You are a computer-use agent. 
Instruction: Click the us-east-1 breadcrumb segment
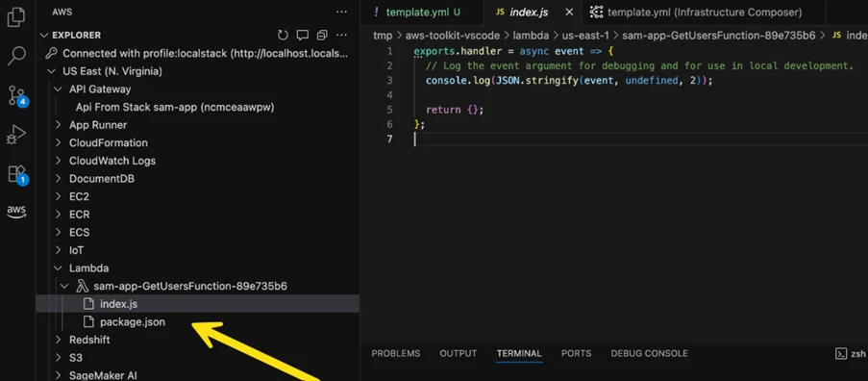(x=585, y=36)
